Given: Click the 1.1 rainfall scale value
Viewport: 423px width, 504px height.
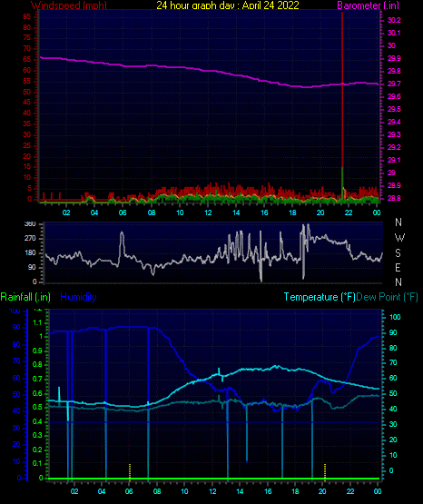Looking at the screenshot, I should click(37, 322).
